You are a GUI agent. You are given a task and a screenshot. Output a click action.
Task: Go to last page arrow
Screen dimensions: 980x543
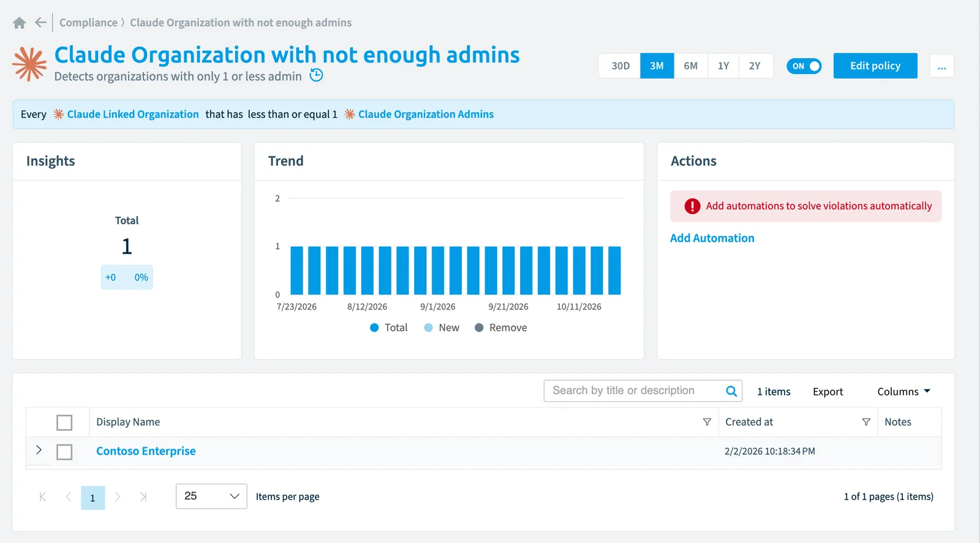(143, 497)
